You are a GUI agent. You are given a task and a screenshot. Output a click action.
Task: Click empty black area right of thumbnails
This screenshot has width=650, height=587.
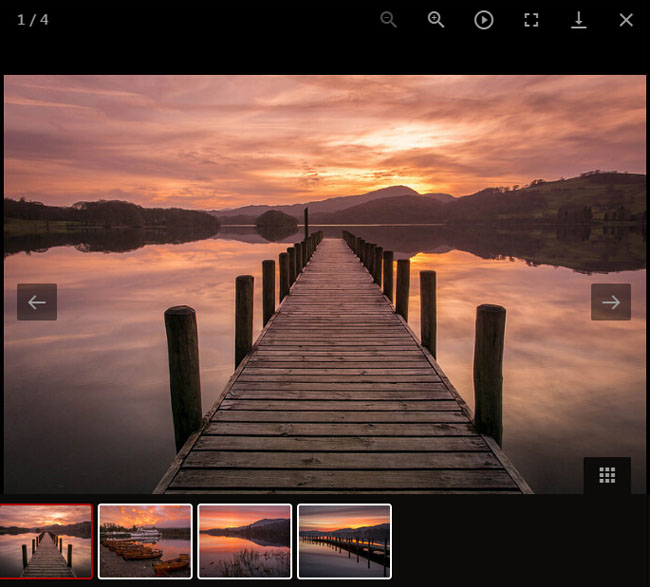coord(520,541)
